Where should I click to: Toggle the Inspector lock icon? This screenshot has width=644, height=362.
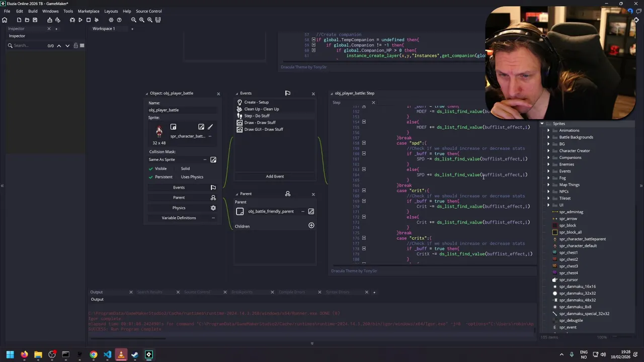[75, 46]
